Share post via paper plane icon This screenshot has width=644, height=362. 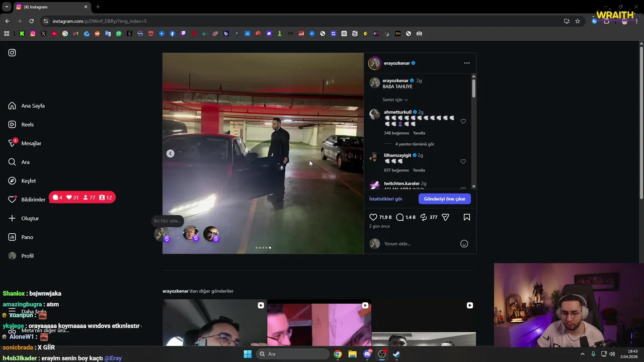point(445,217)
